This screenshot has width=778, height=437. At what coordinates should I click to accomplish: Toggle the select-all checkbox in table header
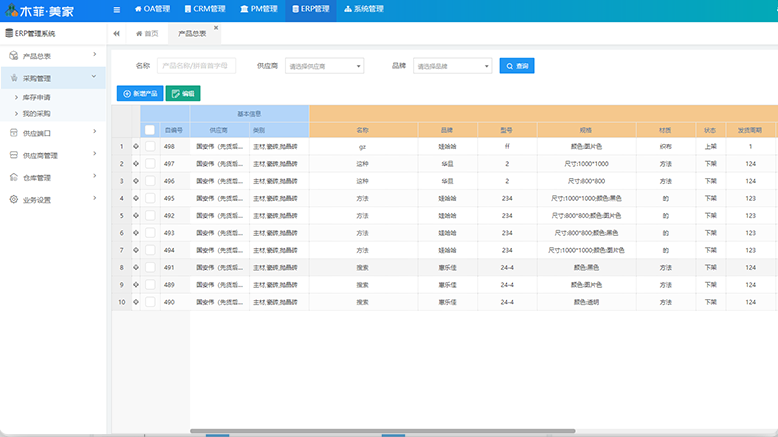tap(150, 130)
